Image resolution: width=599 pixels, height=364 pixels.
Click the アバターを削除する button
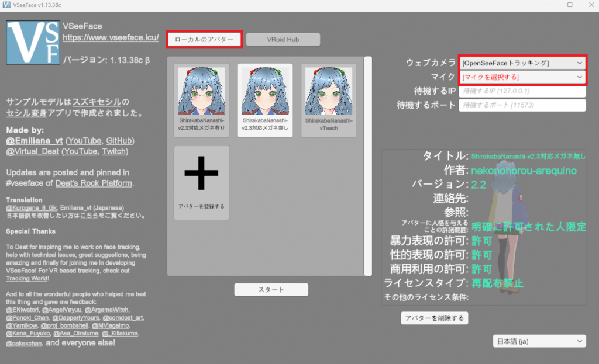pyautogui.click(x=435, y=318)
